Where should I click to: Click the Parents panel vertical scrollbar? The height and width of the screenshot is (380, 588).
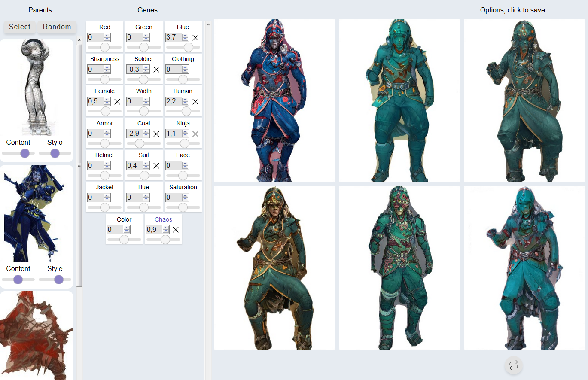[x=79, y=165]
